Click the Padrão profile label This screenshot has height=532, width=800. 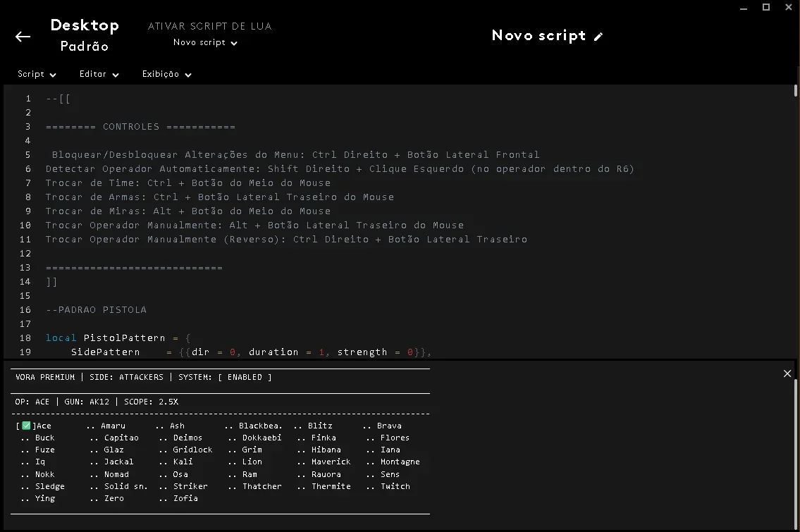coord(84,47)
